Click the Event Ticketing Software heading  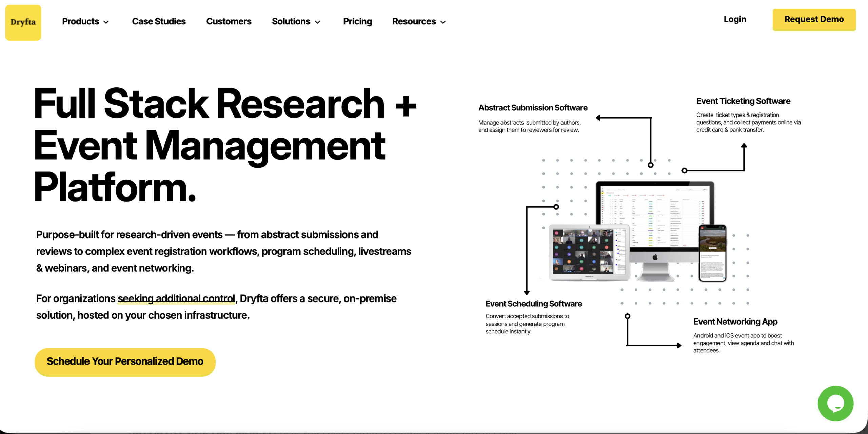(743, 101)
